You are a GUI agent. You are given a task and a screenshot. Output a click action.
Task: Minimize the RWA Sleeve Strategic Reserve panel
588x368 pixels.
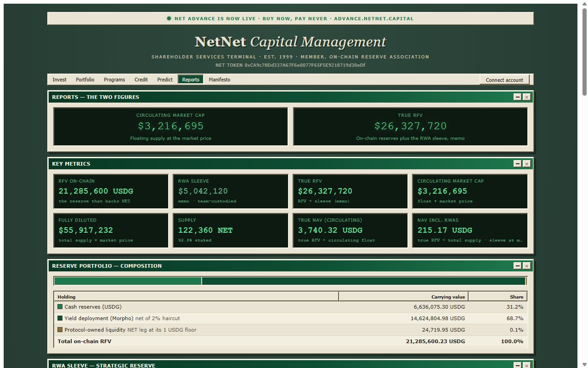pyautogui.click(x=518, y=365)
